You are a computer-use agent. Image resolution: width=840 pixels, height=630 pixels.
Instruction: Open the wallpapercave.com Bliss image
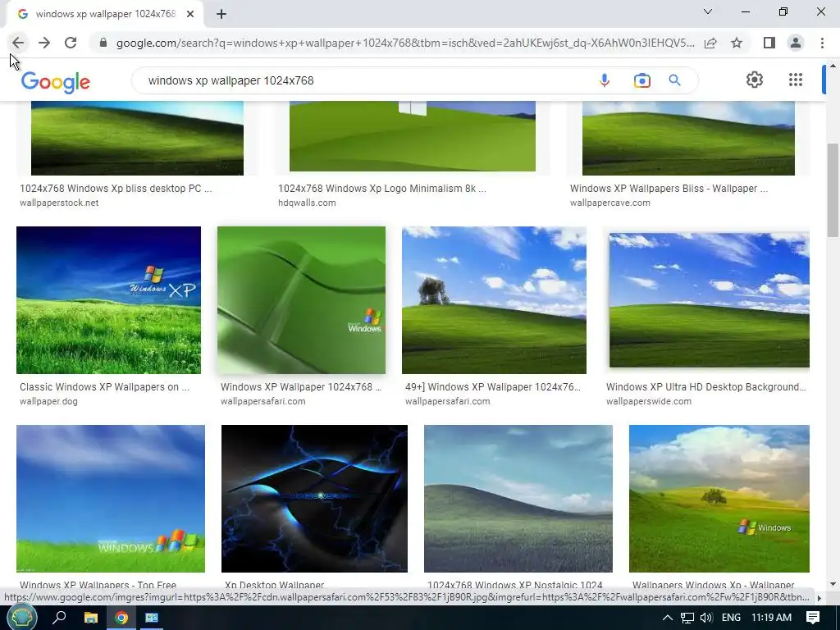[688, 138]
